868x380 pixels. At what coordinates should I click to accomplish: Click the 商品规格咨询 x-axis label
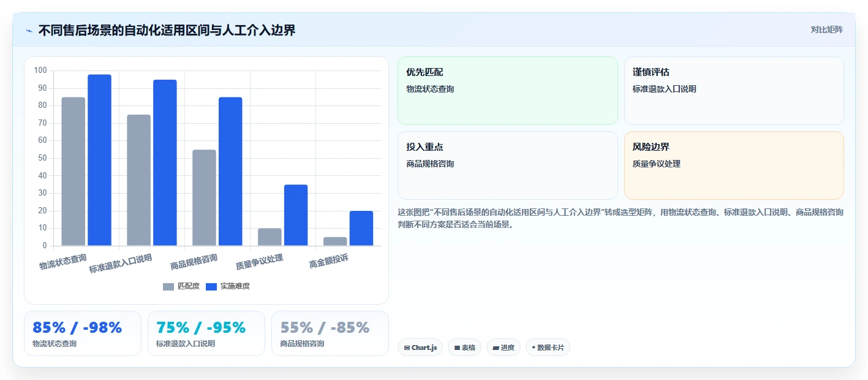[x=194, y=262]
